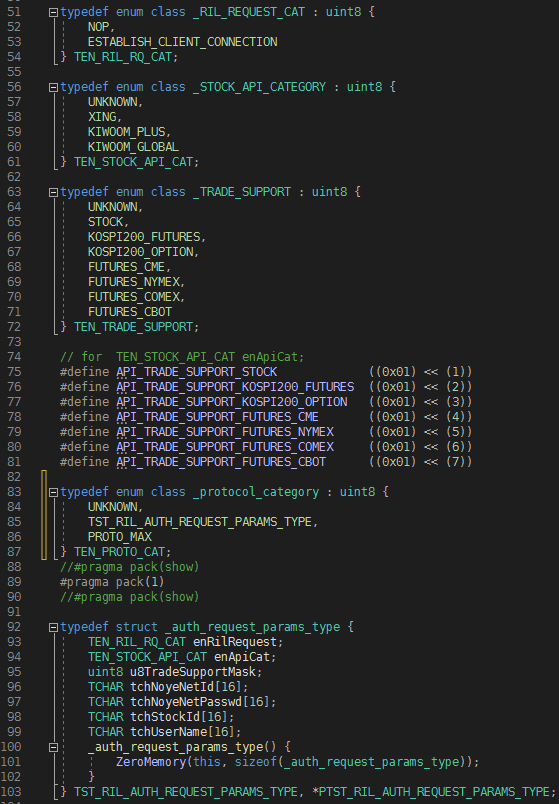Click FUTURES_CBOT enumerator on line 71
Screen dimensions: 559x804
(130, 312)
